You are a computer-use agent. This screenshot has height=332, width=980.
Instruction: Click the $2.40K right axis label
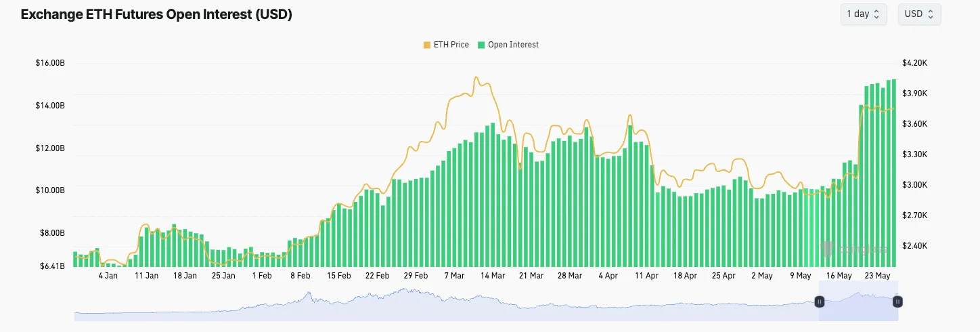coord(917,246)
